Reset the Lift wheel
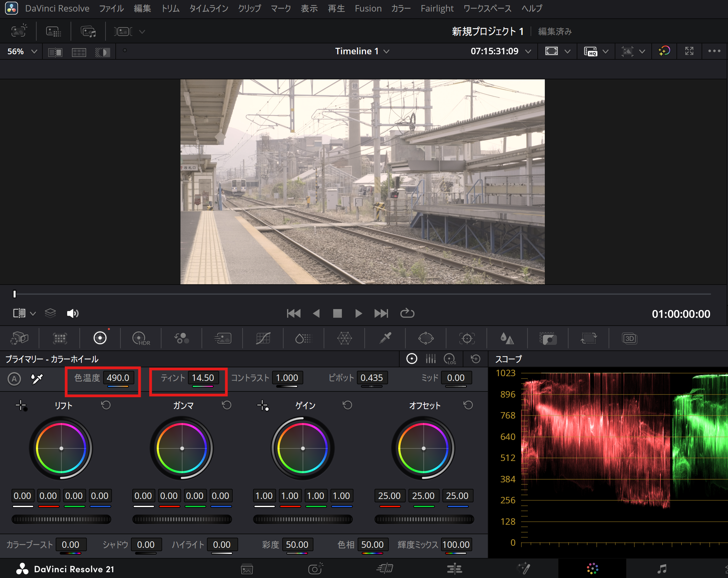The width and height of the screenshot is (728, 578). tap(106, 405)
